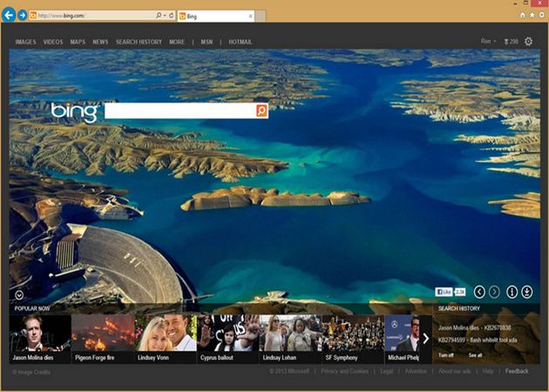Click the browser Forward arrow button

(22, 15)
